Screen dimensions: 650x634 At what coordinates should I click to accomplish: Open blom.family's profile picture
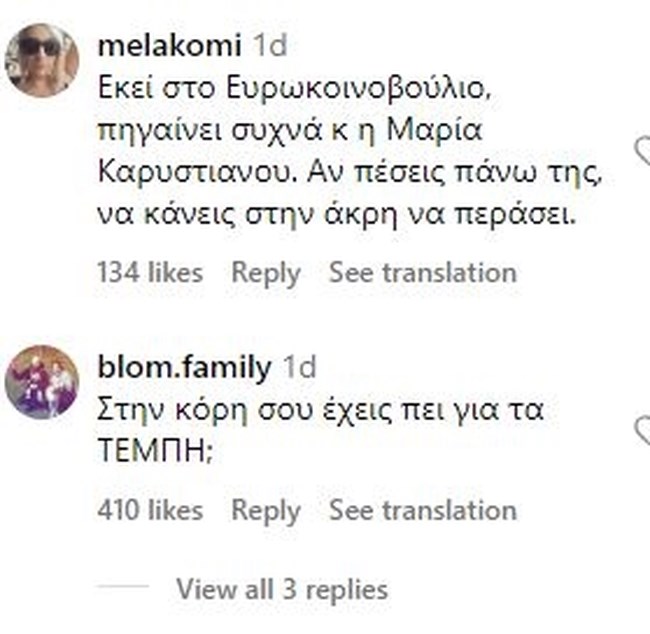tap(42, 382)
